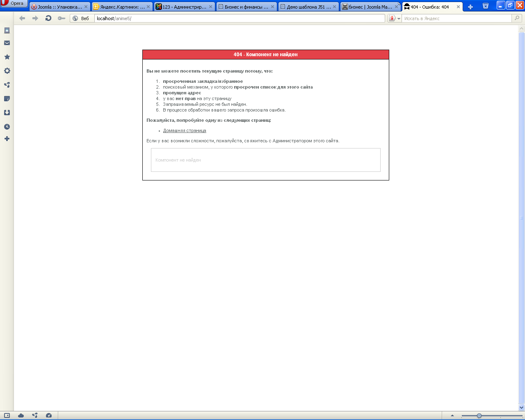Open the Settings gear in the sidebar

pyautogui.click(x=7, y=71)
